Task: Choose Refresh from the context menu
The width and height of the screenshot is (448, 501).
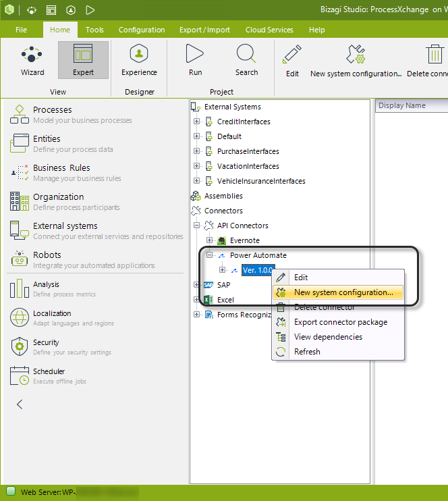Action: 338,352
